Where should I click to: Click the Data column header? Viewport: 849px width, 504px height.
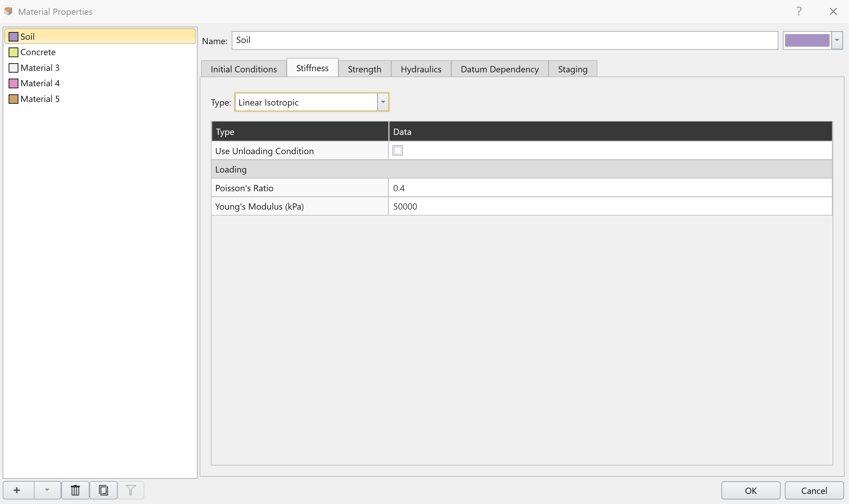pos(610,131)
